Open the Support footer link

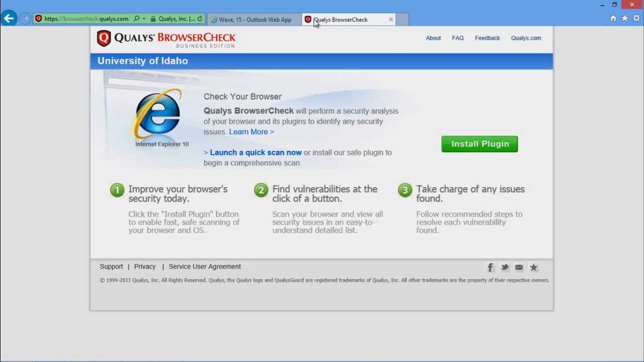(x=111, y=266)
